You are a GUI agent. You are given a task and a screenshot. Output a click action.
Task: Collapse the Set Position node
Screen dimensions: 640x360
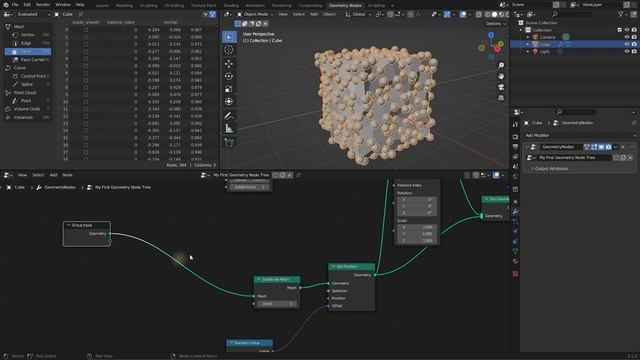click(334, 267)
